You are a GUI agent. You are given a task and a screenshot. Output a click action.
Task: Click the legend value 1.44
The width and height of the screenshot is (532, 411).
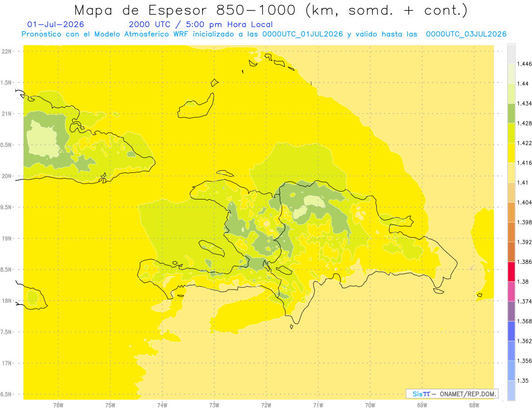pos(523,84)
